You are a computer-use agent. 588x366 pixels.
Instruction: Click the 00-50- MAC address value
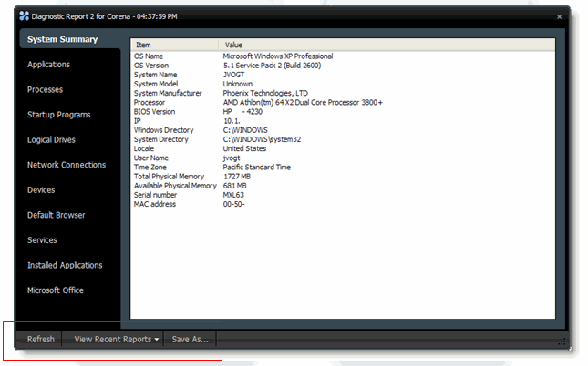(234, 204)
